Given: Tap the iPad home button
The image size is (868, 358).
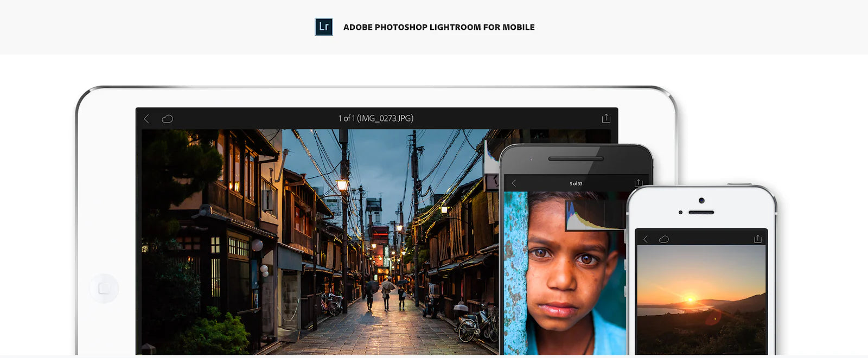Looking at the screenshot, I should [x=104, y=288].
